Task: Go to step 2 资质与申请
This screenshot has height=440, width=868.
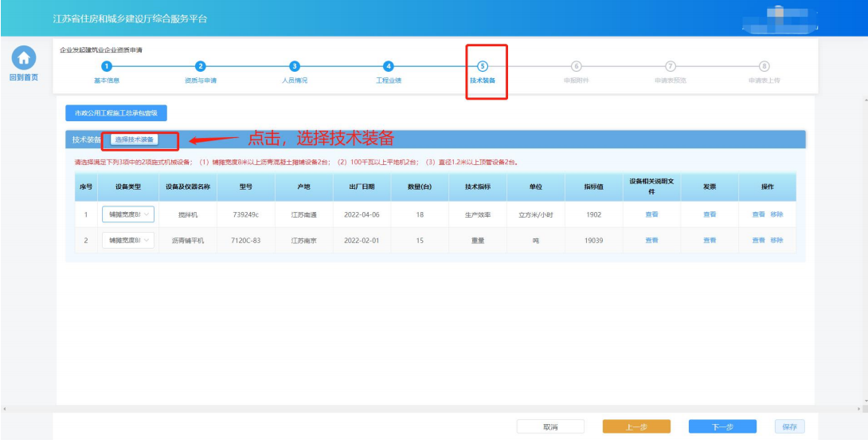Action: pos(201,66)
